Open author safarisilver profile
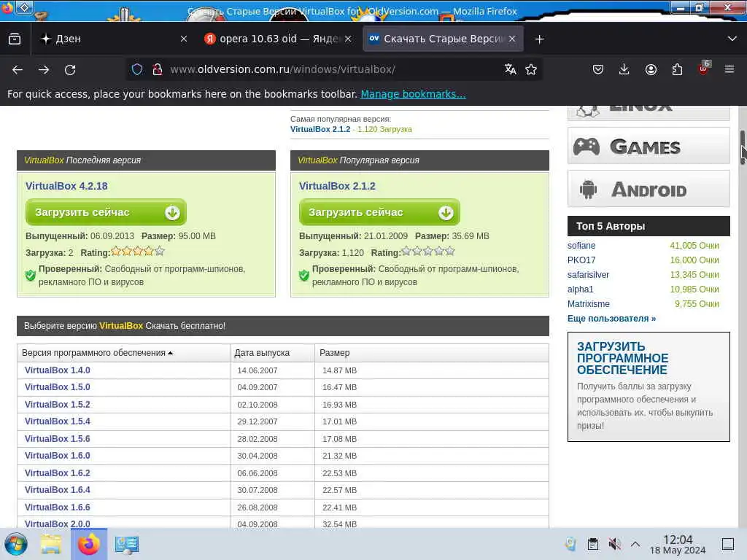 pos(588,275)
